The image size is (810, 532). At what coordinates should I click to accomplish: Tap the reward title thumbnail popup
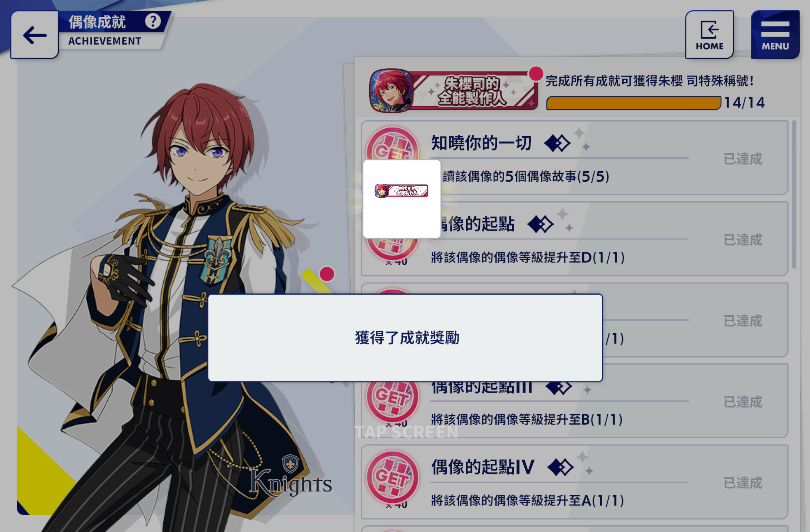[402, 199]
